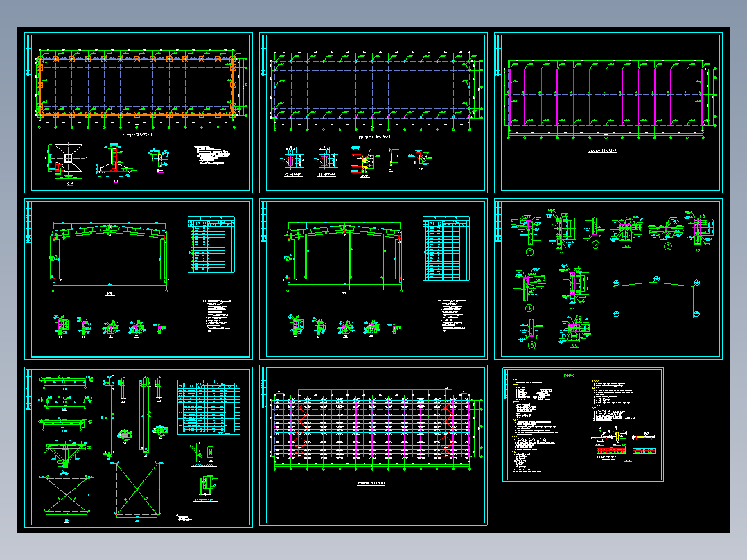Click the red footing section detail

click(x=115, y=161)
